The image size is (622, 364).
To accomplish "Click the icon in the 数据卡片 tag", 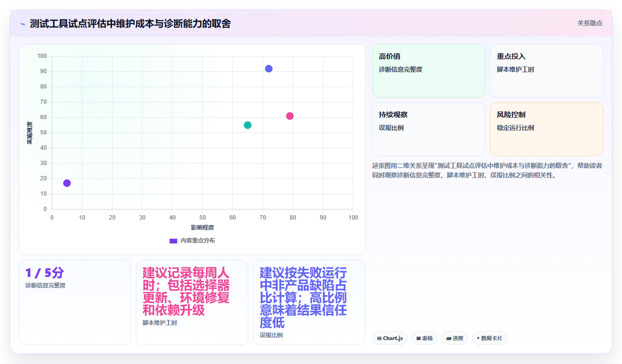I will (478, 338).
